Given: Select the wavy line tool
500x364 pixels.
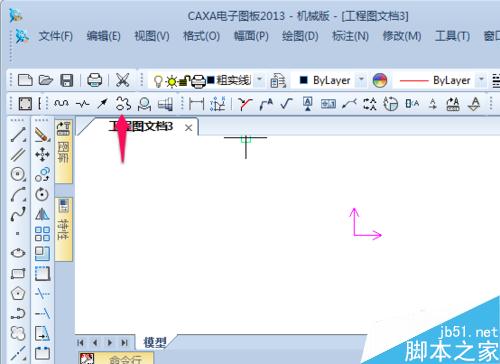Looking at the screenshot, I should click(x=61, y=104).
